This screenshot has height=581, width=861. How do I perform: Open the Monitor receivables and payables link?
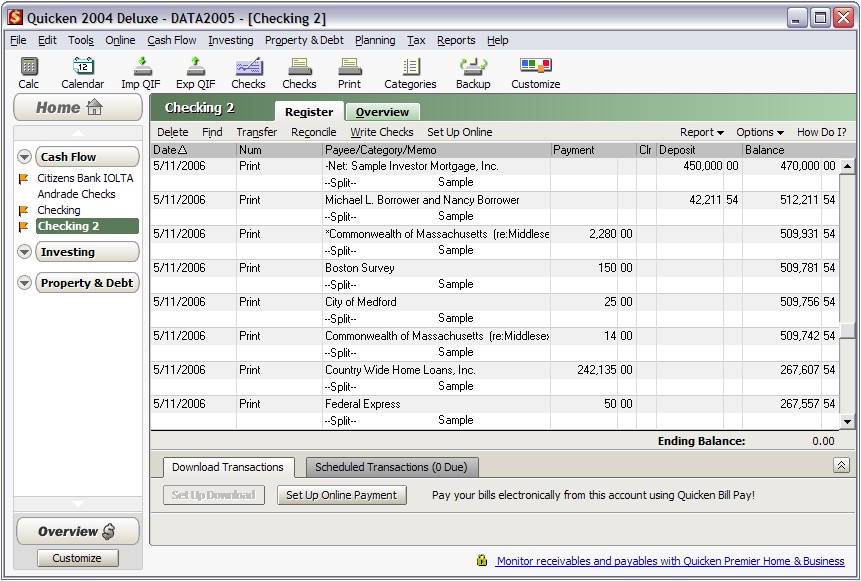coord(670,561)
